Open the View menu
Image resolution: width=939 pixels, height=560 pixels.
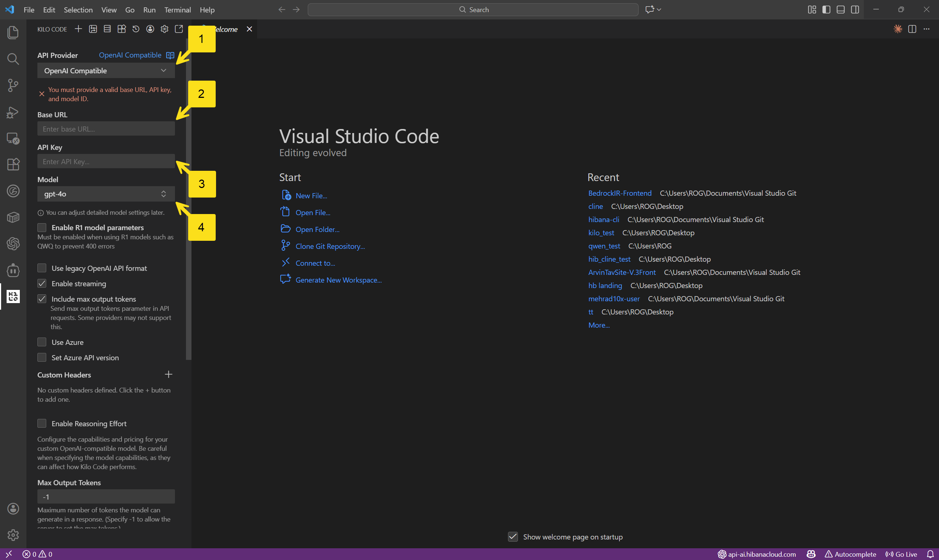point(109,10)
